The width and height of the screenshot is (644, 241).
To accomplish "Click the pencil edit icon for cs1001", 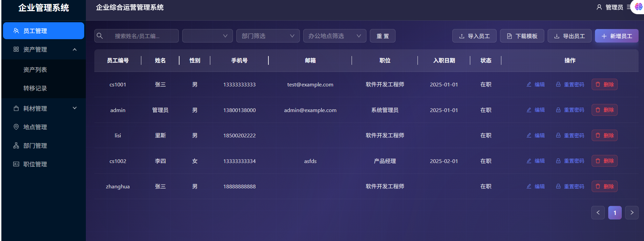I will point(529,84).
